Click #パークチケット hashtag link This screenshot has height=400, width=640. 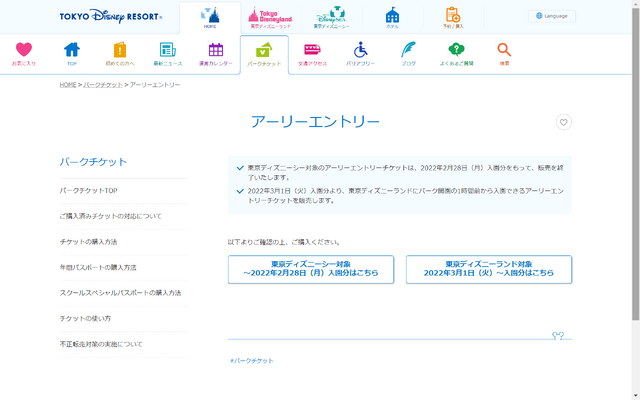click(x=252, y=361)
